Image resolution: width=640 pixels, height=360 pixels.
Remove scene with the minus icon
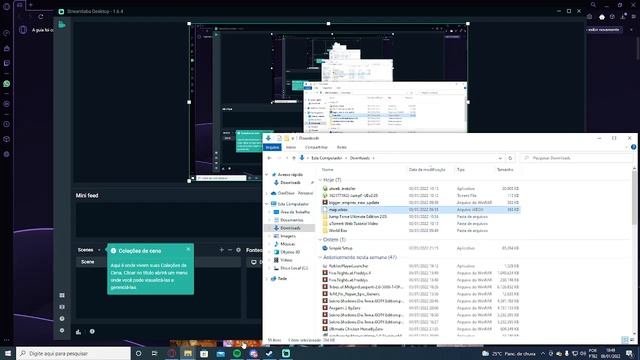[230, 250]
